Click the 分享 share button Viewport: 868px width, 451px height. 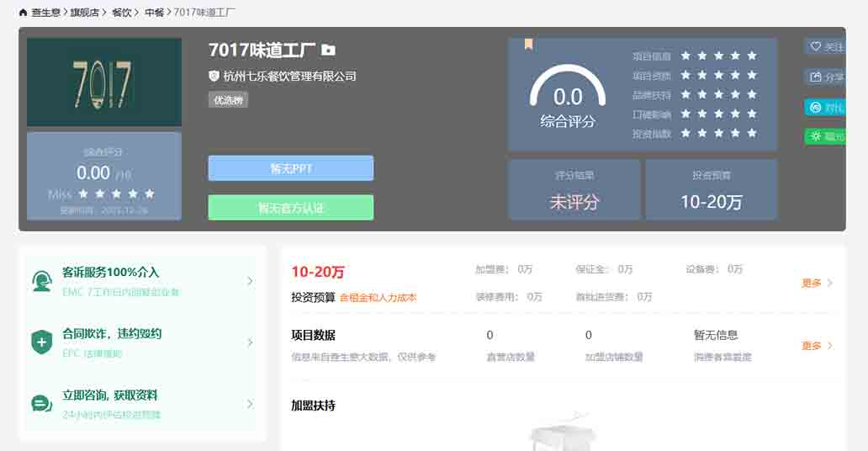pos(825,77)
